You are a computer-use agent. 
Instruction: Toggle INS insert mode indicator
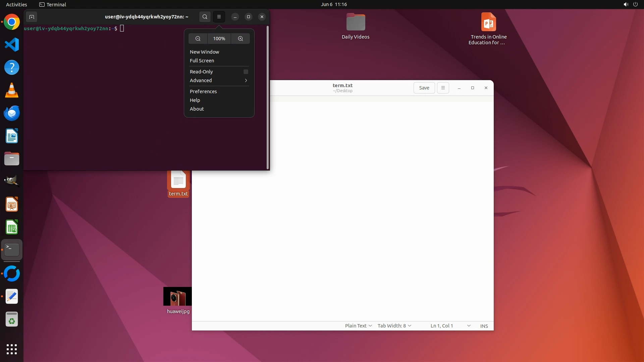(484, 326)
